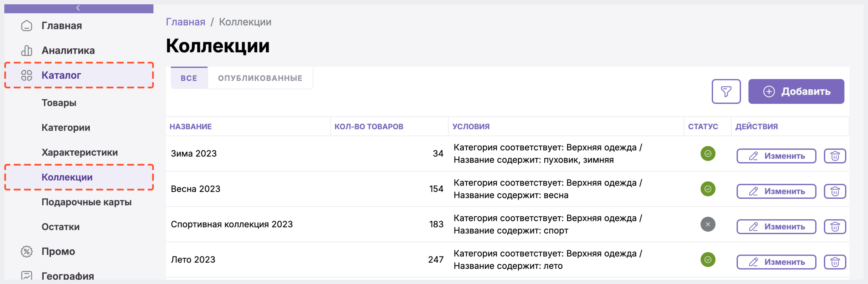The image size is (868, 284).
Task: Click the Коллекции breadcrumb text
Action: [245, 22]
